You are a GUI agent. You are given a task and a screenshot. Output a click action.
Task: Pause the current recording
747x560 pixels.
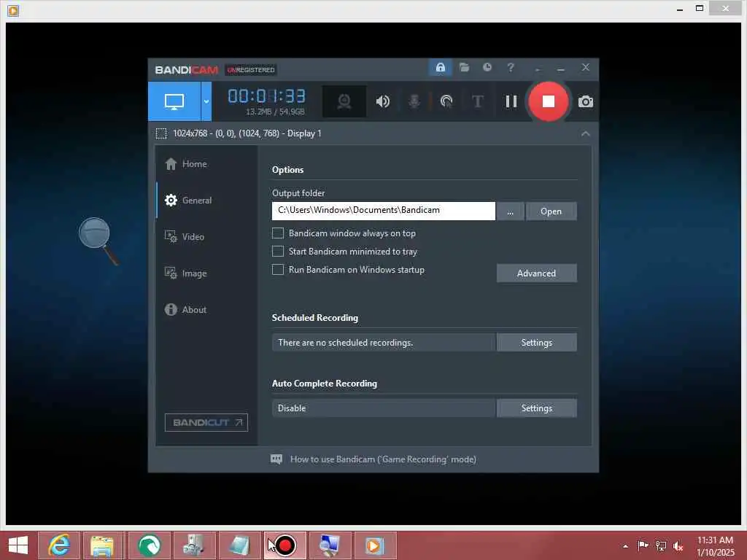pyautogui.click(x=511, y=101)
